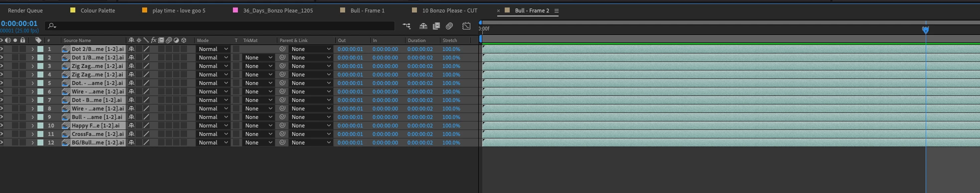Switch to the Colour Palette tab
The width and height of the screenshot is (980, 193).
pos(98,10)
